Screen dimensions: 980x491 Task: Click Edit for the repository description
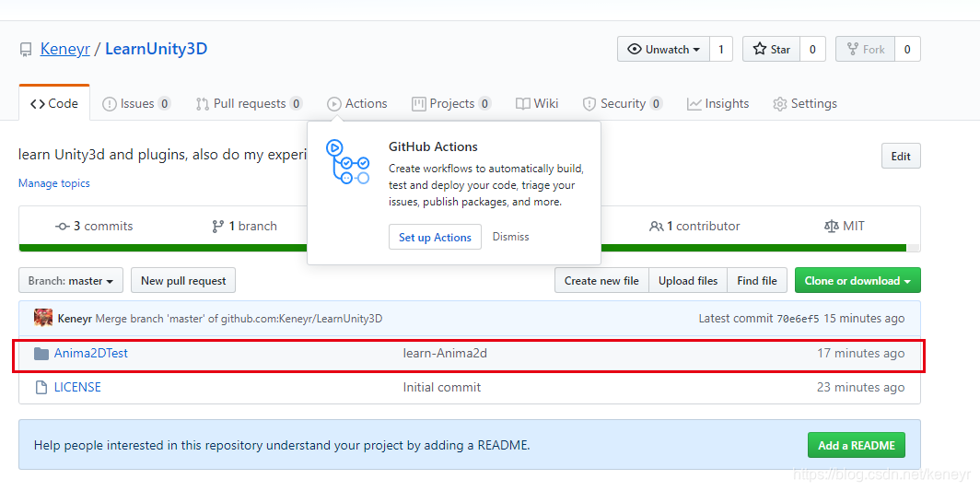[901, 157]
